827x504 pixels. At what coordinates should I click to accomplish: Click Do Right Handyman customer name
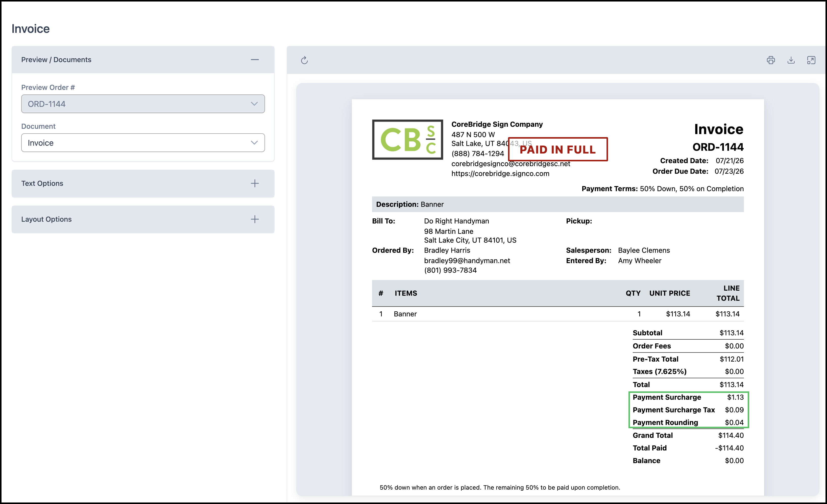(456, 221)
